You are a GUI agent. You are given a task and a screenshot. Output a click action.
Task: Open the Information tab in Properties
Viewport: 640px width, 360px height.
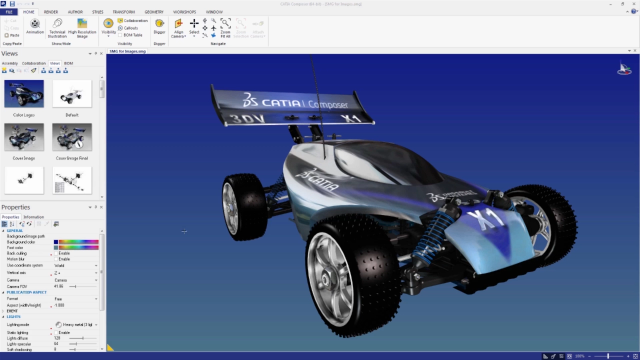click(x=33, y=217)
